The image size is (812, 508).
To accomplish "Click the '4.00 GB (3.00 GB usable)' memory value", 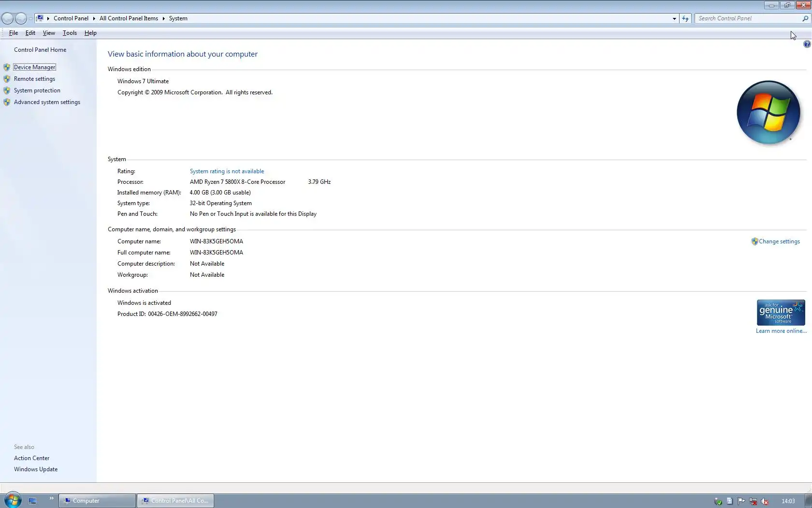I will tap(220, 193).
